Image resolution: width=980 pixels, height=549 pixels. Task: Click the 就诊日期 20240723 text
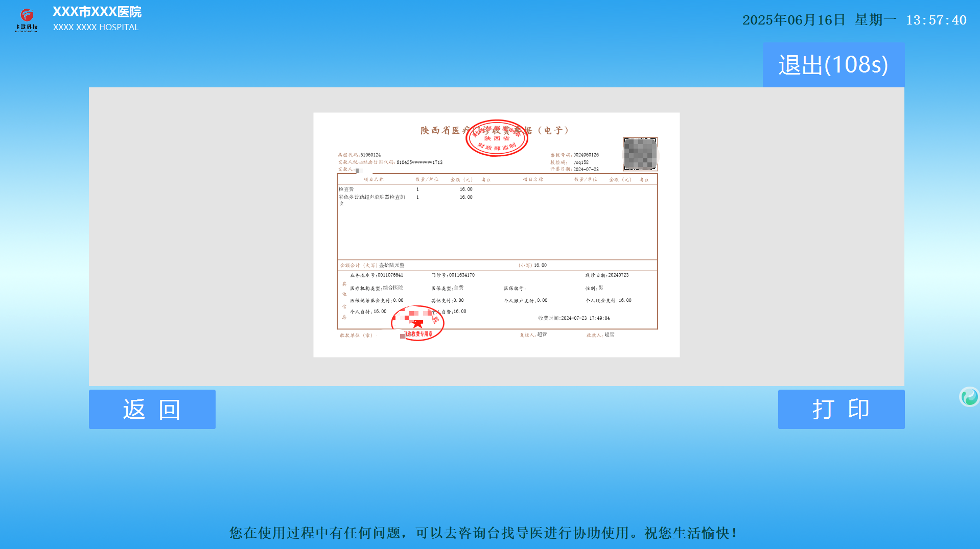coord(607,275)
